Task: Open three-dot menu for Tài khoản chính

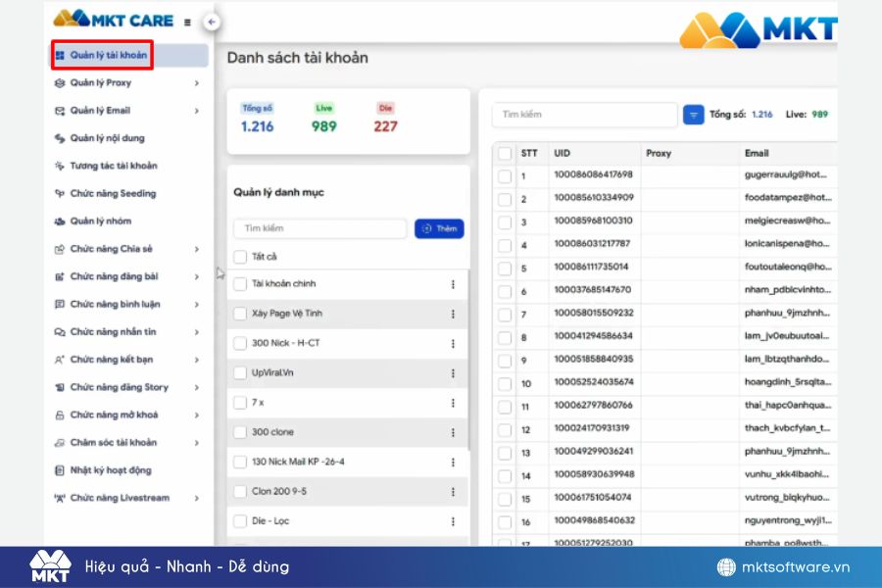Action: click(453, 284)
